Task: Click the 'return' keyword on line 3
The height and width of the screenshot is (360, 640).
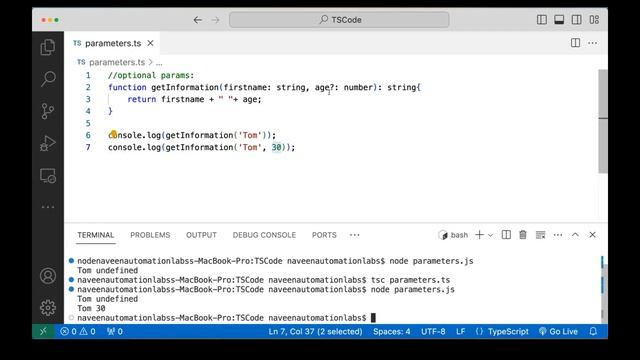Action: (x=142, y=99)
